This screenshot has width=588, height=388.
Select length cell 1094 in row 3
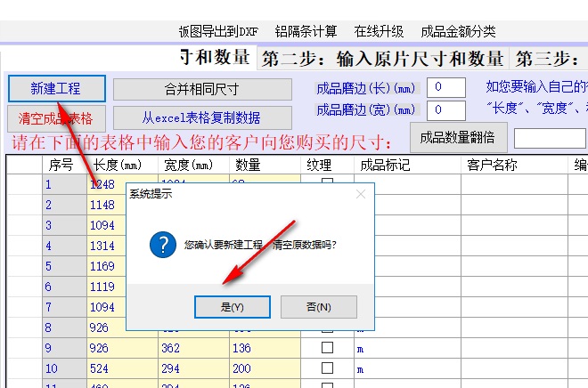(x=107, y=225)
